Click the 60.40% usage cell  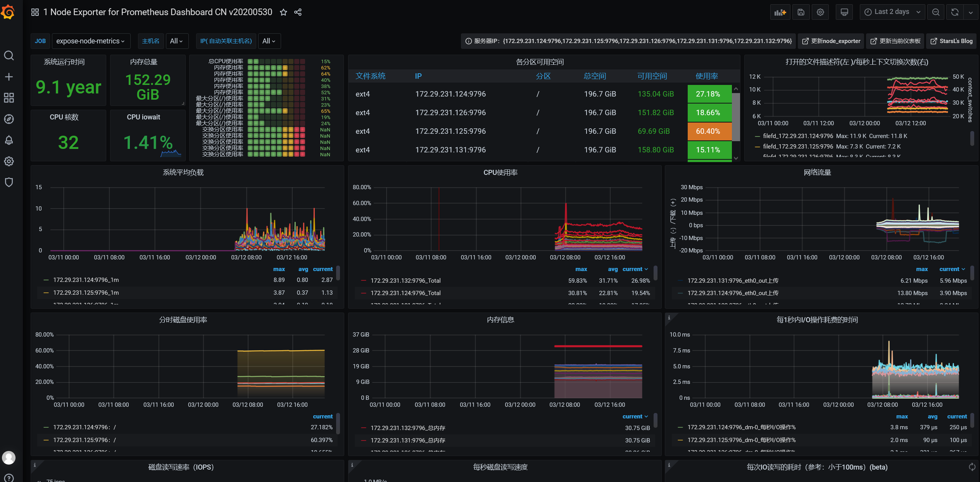point(709,131)
